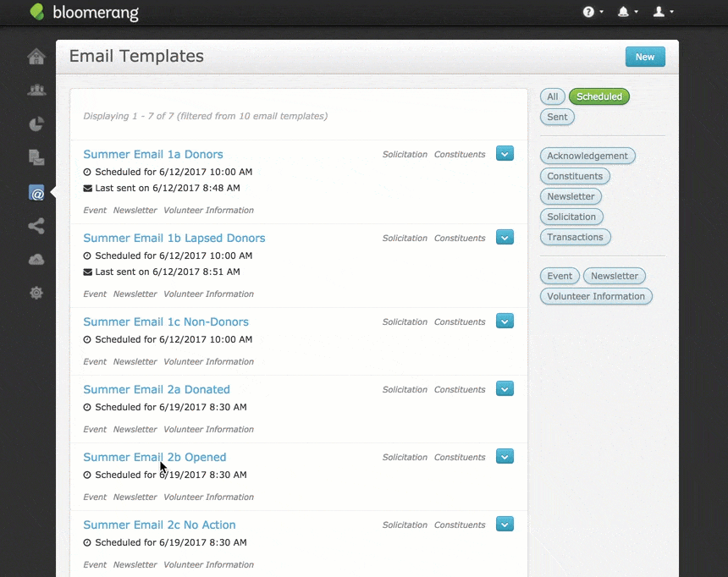Open Summer Email 1b Lapsed Donors link

click(x=174, y=239)
